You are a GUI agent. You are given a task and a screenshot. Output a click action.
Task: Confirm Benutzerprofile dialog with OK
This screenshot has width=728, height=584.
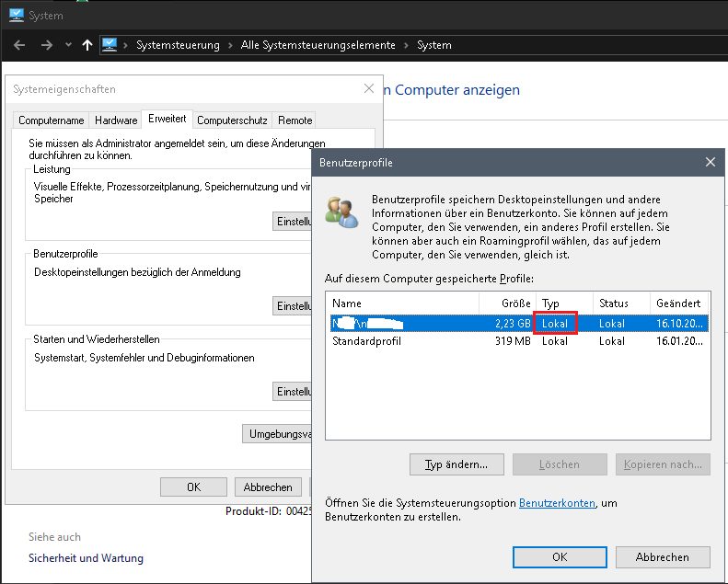point(560,556)
